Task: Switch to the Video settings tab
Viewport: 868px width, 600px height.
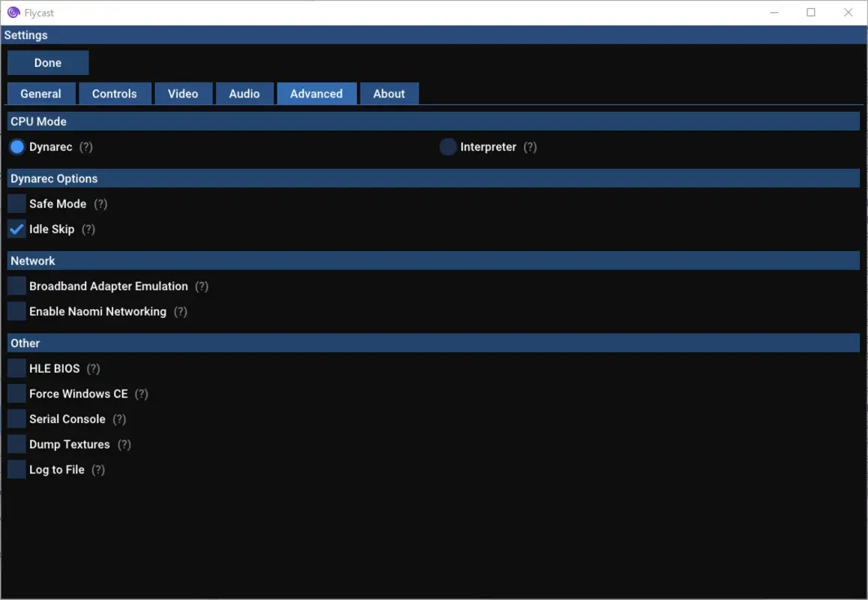Action: coord(183,93)
